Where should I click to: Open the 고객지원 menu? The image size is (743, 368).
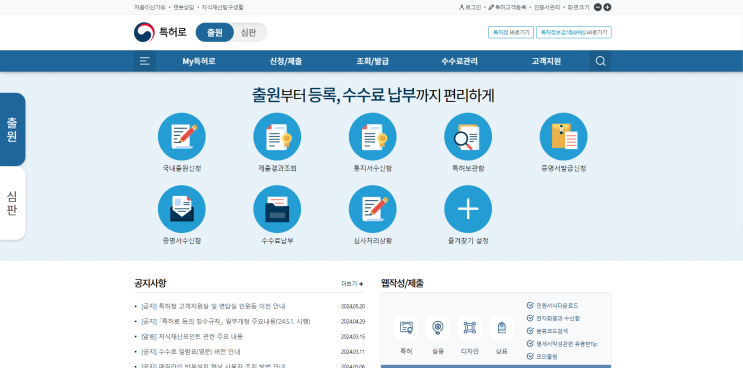tap(546, 61)
